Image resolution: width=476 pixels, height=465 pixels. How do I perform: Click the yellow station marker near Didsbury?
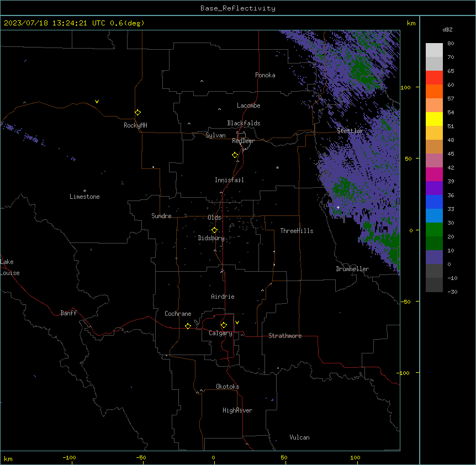(x=214, y=230)
